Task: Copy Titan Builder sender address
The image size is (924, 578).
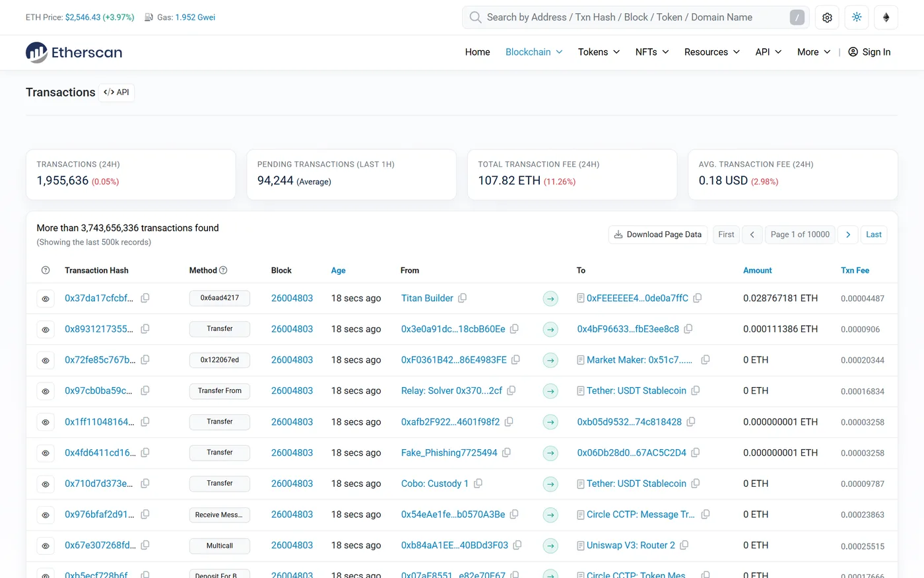Action: point(463,298)
